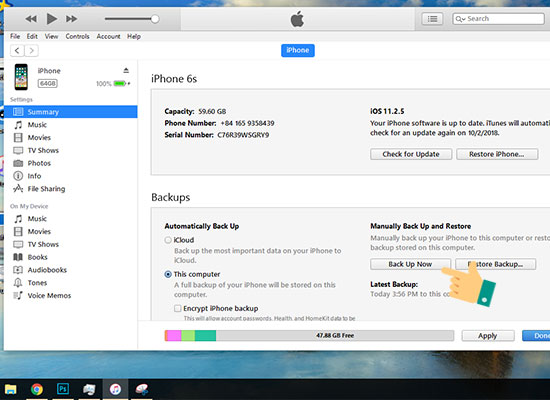550x400 pixels.
Task: Click the 47.88 GB Free storage label
Action: click(335, 335)
